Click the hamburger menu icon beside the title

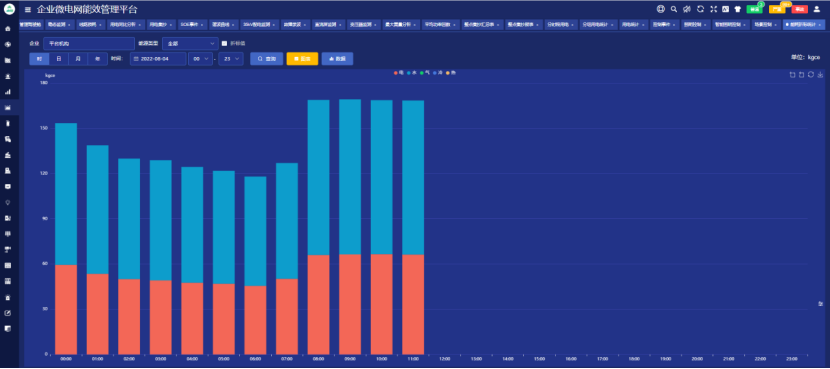click(x=28, y=10)
